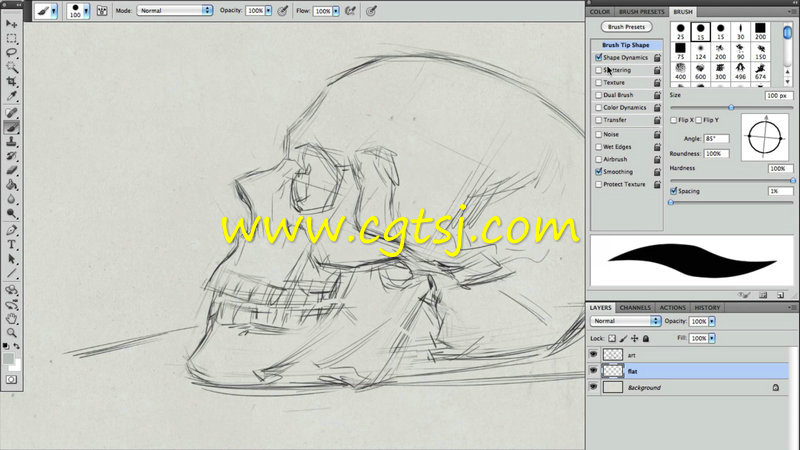This screenshot has height=450, width=800.
Task: Select the Hand tool
Action: pyautogui.click(x=11, y=319)
